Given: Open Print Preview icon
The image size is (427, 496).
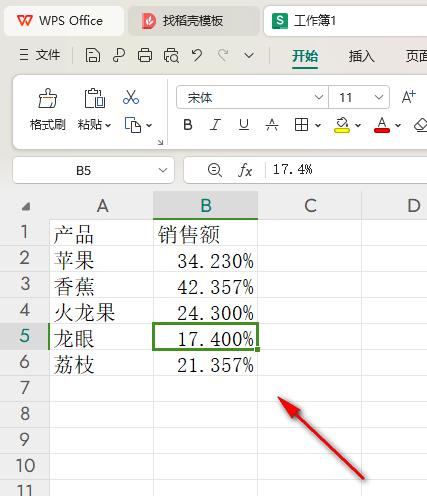Looking at the screenshot, I should (171, 55).
